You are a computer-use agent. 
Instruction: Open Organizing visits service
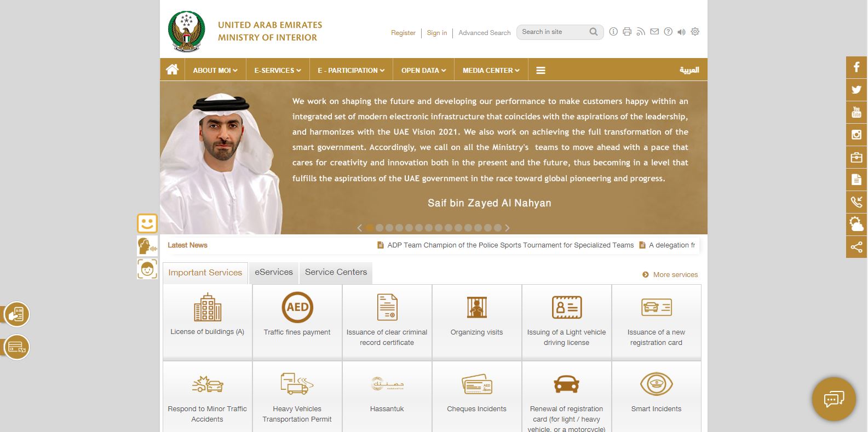pyautogui.click(x=476, y=322)
